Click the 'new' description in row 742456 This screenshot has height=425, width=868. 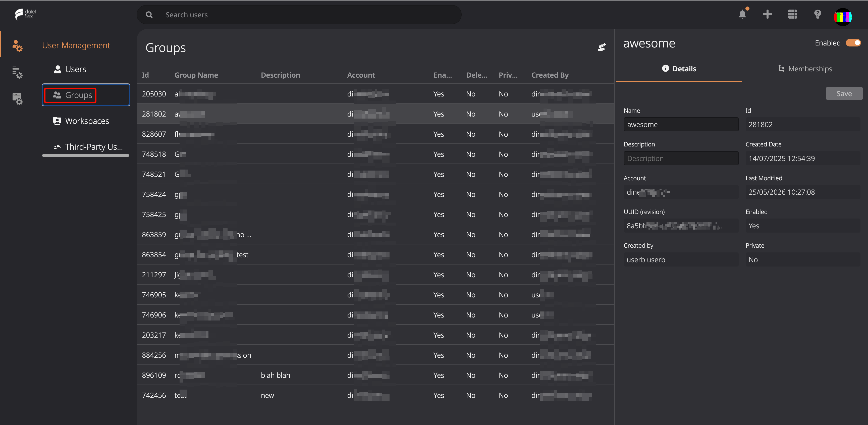267,395
